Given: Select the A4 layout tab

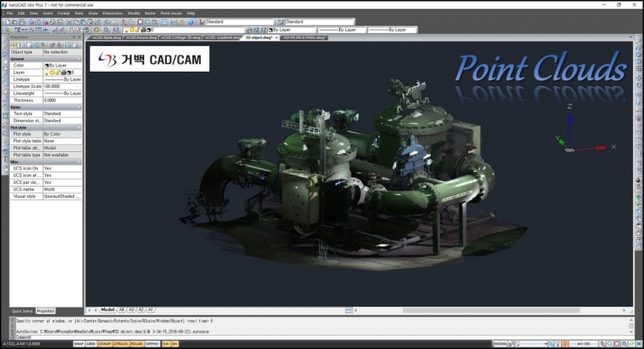Looking at the screenshot, I should 122,309.
